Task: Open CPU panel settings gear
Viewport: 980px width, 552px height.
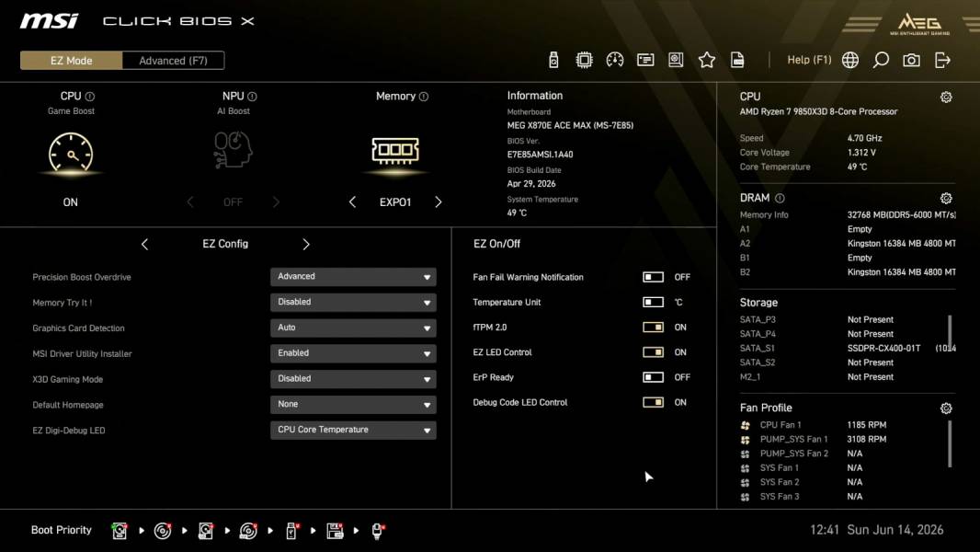Action: pyautogui.click(x=946, y=97)
